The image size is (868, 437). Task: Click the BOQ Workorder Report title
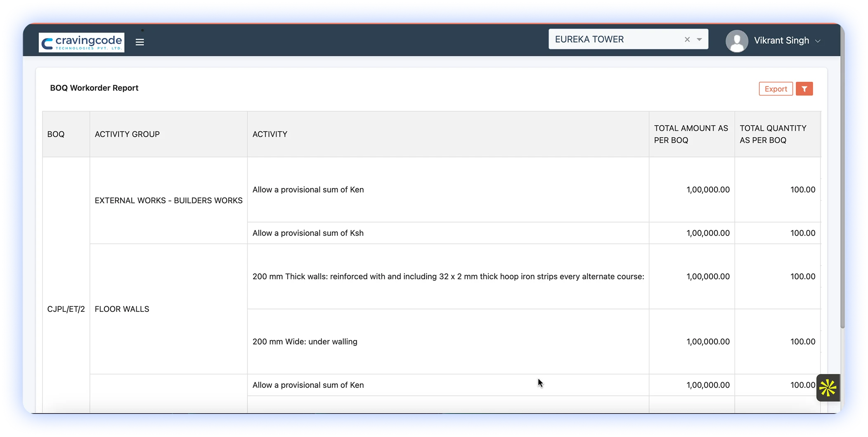pos(94,88)
